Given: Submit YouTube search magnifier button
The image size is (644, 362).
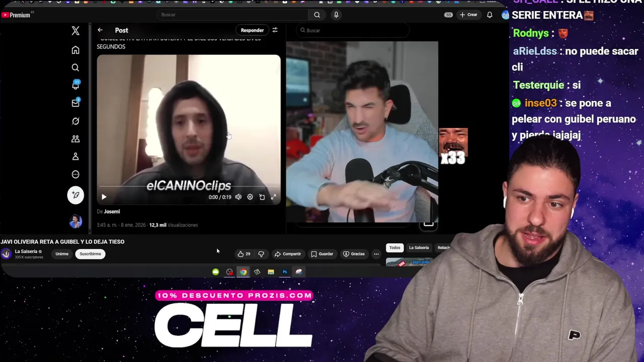Looking at the screenshot, I should [x=317, y=15].
